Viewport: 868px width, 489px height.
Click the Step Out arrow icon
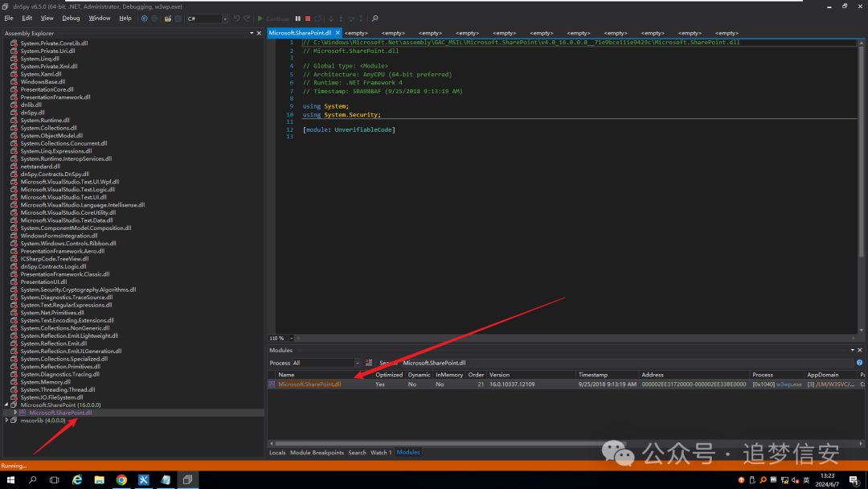pyautogui.click(x=361, y=18)
